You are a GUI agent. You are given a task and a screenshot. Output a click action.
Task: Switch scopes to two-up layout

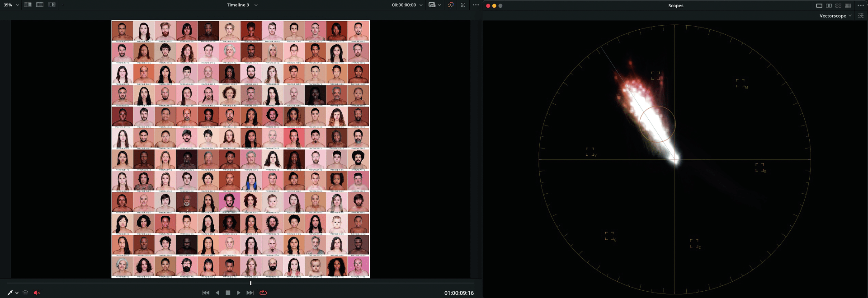[829, 5]
